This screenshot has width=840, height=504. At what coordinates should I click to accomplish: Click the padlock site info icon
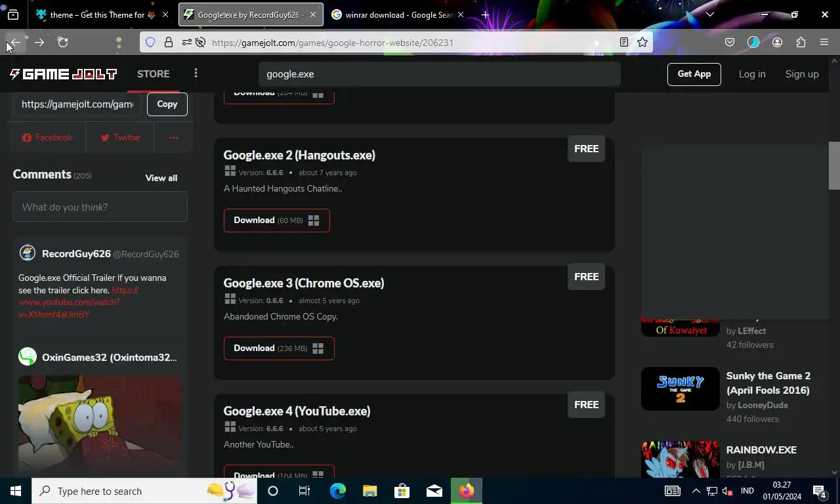click(x=169, y=42)
